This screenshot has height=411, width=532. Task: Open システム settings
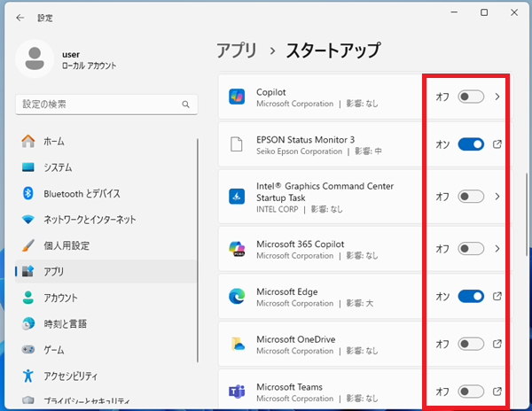106,167
